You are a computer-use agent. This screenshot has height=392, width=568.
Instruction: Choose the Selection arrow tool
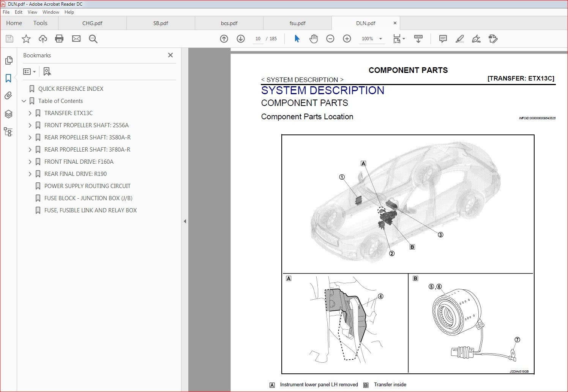[297, 39]
